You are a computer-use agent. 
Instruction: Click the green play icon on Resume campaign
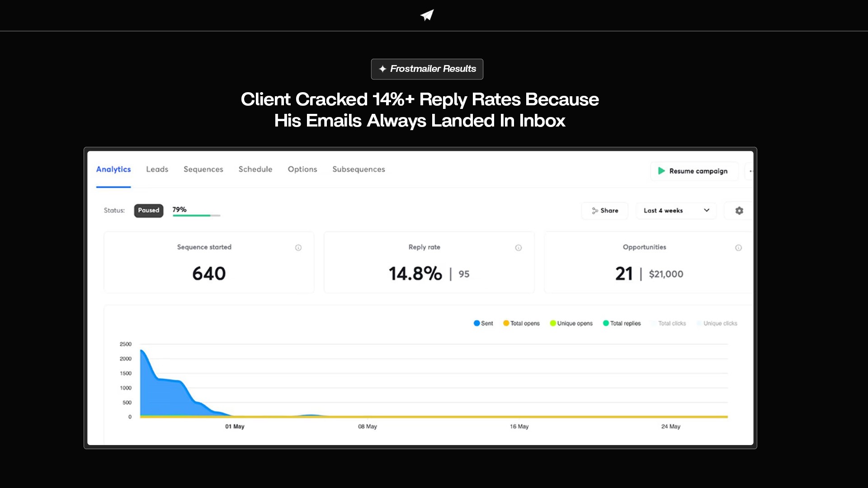click(x=661, y=171)
